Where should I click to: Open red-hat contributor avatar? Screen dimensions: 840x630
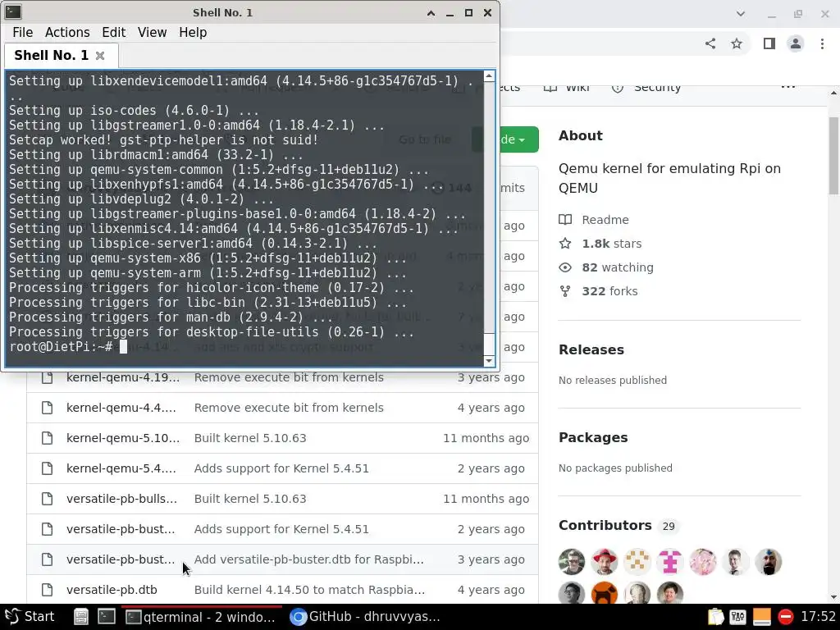(605, 562)
